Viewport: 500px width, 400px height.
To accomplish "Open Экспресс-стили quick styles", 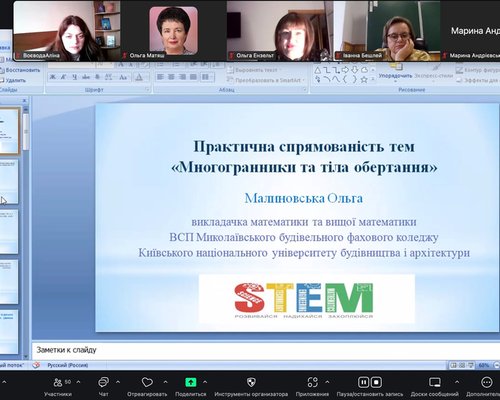I will [434, 73].
